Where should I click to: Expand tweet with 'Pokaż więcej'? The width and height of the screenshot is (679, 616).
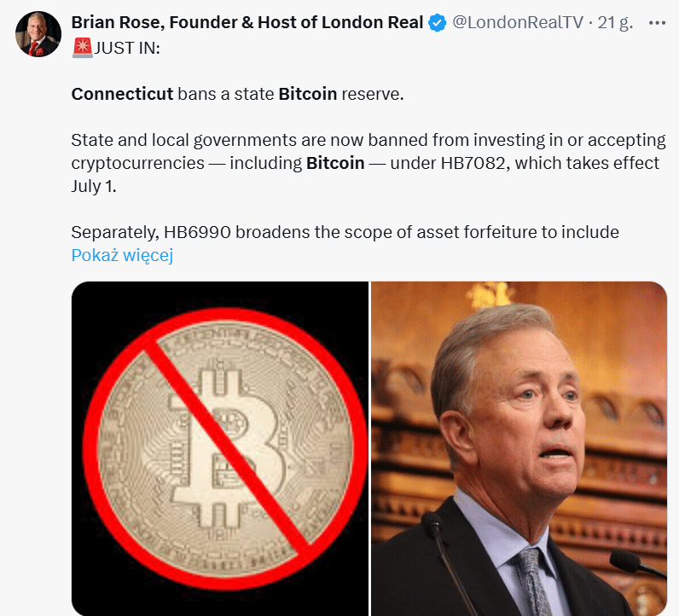tap(122, 255)
